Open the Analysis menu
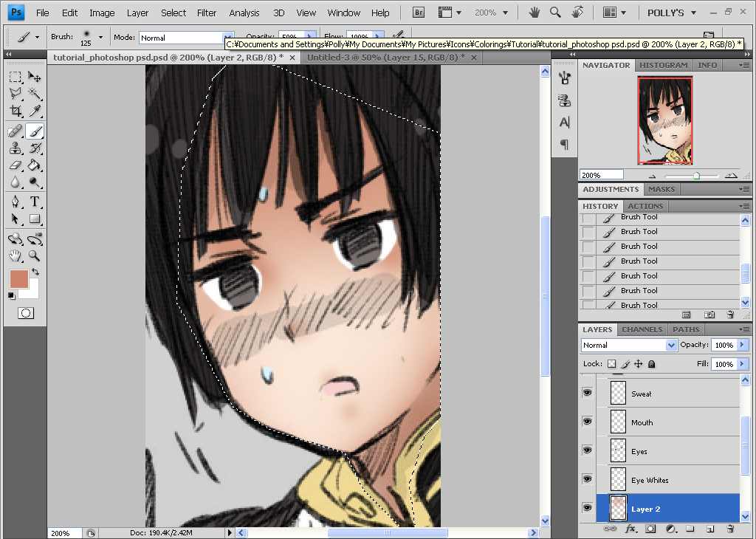This screenshot has width=756, height=539. (244, 13)
